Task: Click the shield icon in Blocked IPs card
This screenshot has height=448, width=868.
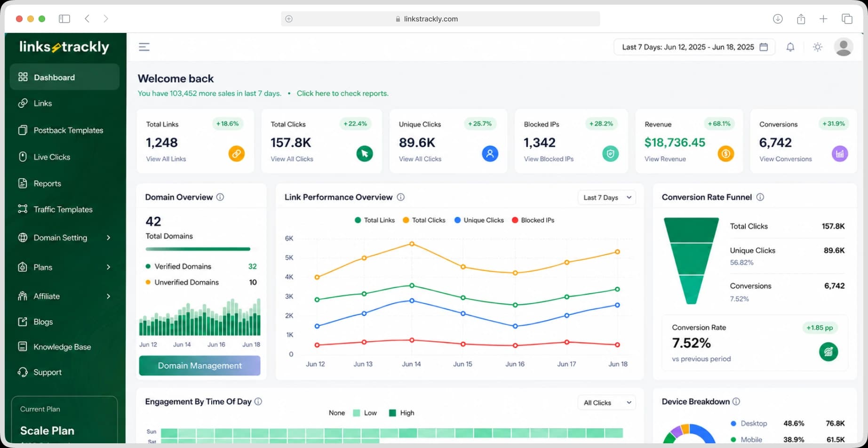Action: click(x=611, y=153)
